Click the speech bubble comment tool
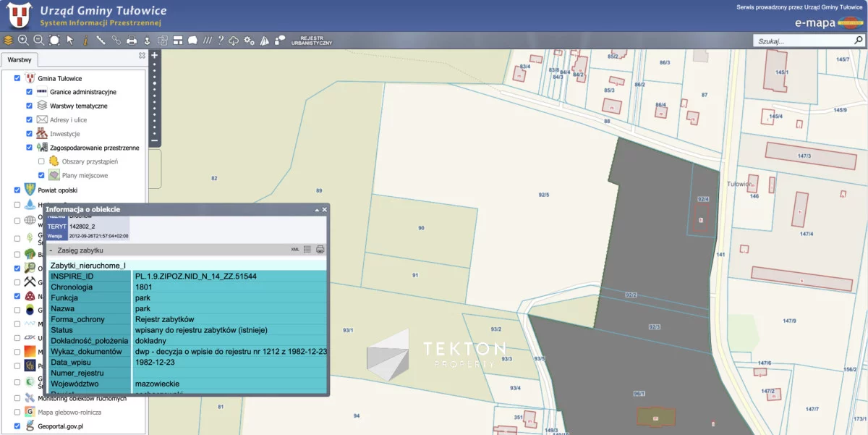 [281, 41]
